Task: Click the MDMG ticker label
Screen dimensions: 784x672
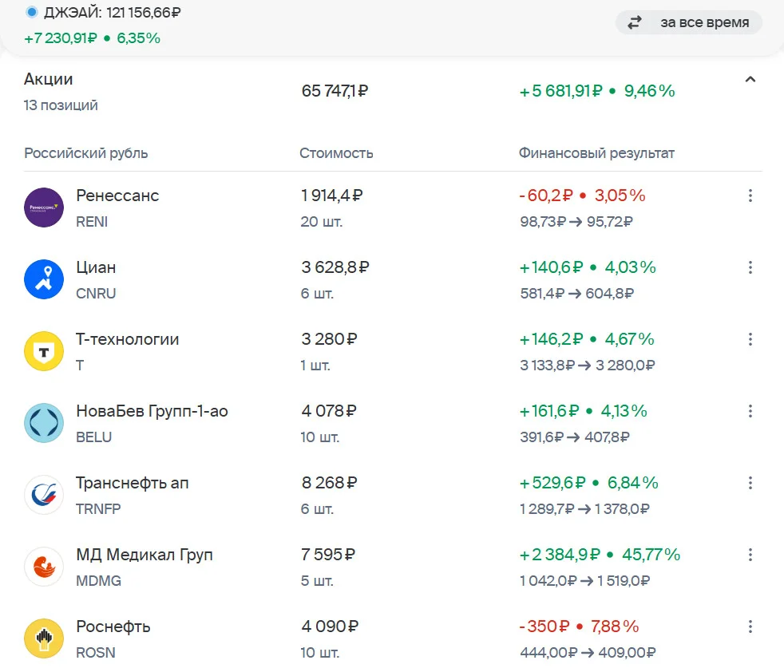Action: coord(98,580)
